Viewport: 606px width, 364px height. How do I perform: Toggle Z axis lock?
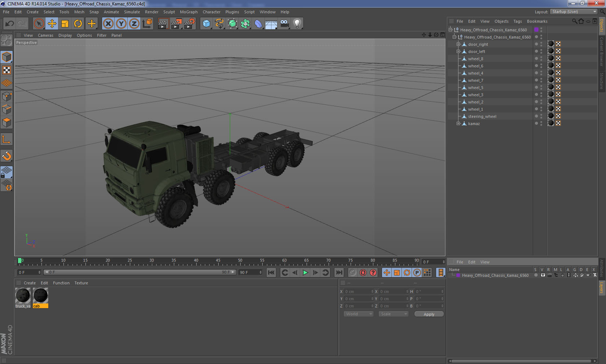134,24
